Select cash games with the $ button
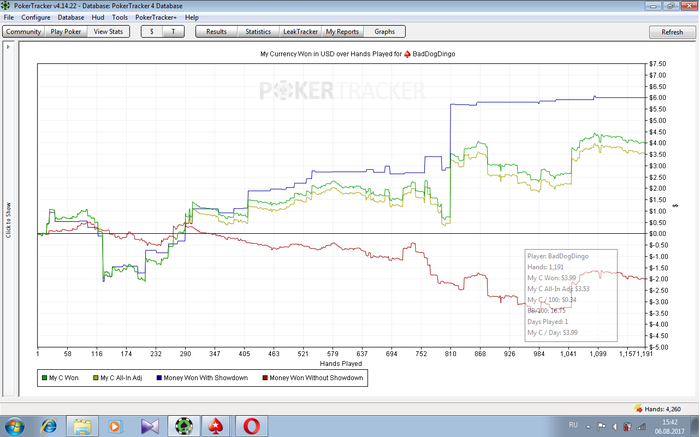Viewport: 700px width, 437px height. pyautogui.click(x=152, y=32)
